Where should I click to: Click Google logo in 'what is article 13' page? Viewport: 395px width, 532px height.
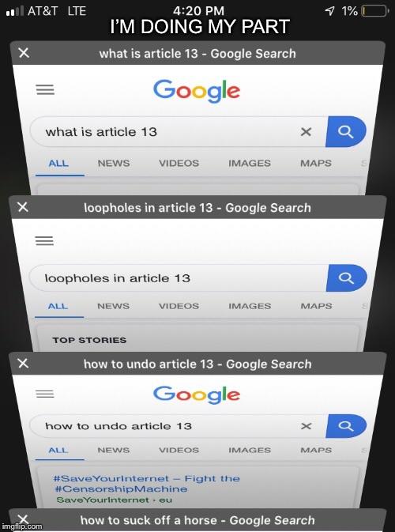[197, 91]
